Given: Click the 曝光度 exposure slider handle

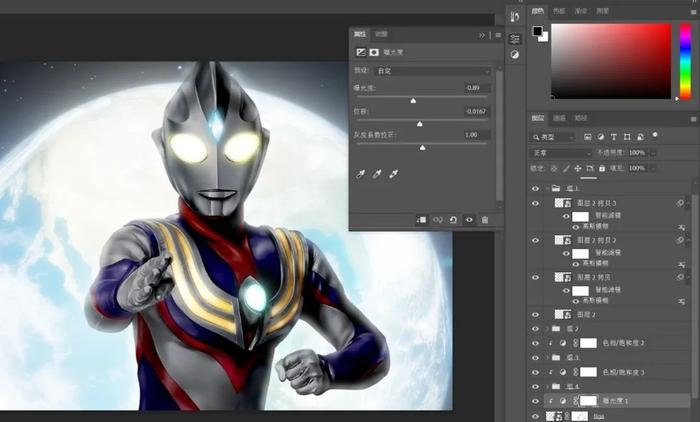Looking at the screenshot, I should (x=413, y=101).
